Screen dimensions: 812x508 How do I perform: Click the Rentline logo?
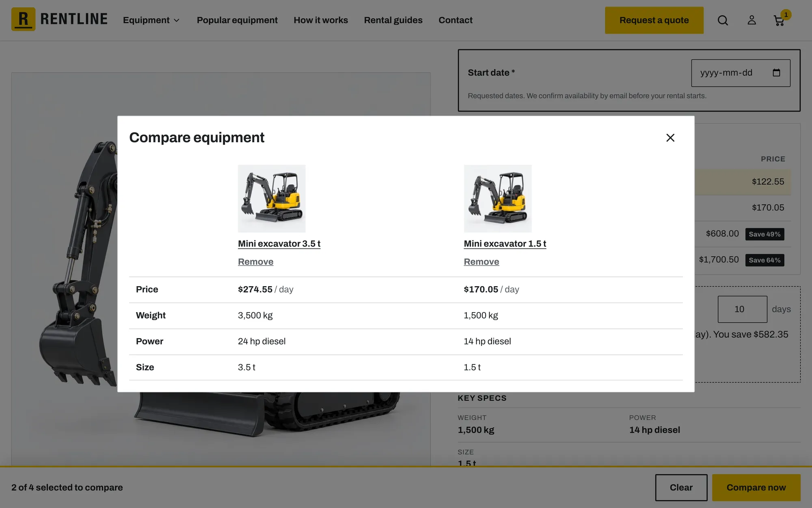pyautogui.click(x=60, y=19)
